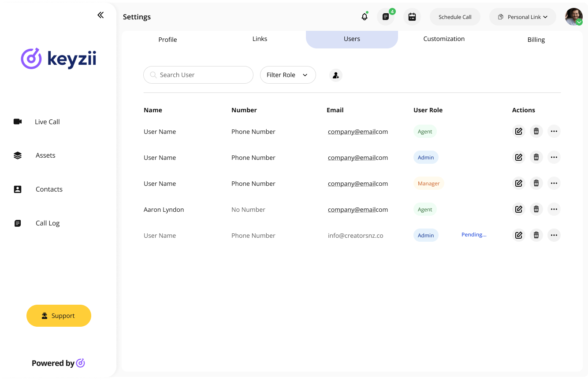Click the keyzii logo
Viewport: 588px width, 380px height.
pyautogui.click(x=59, y=59)
